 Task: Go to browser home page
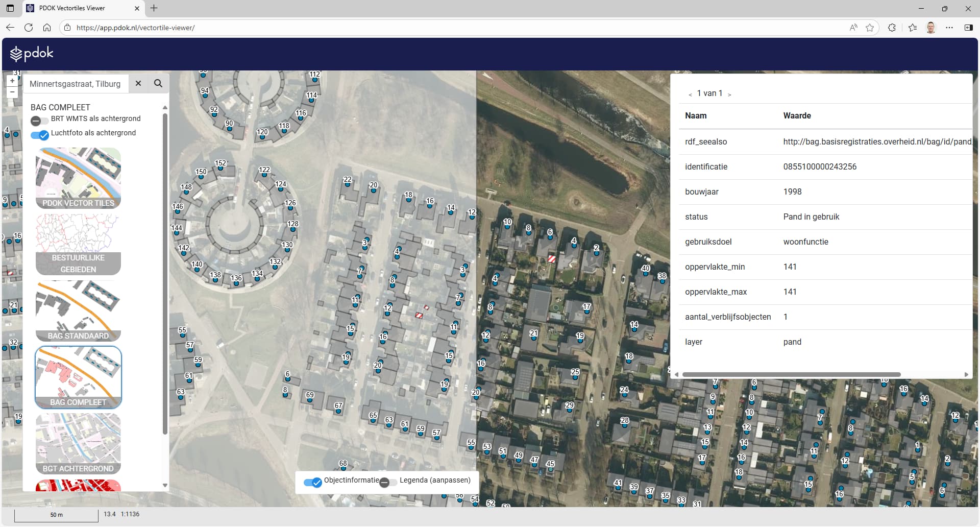(x=47, y=28)
